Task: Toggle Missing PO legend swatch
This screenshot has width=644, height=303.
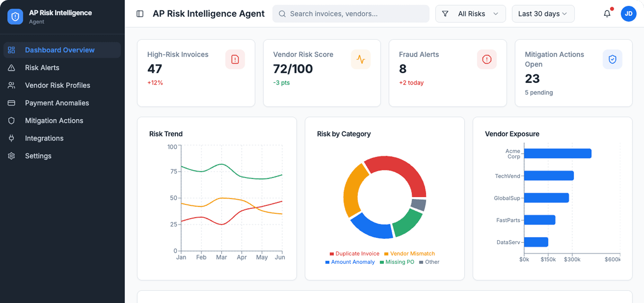Action: coord(382,262)
